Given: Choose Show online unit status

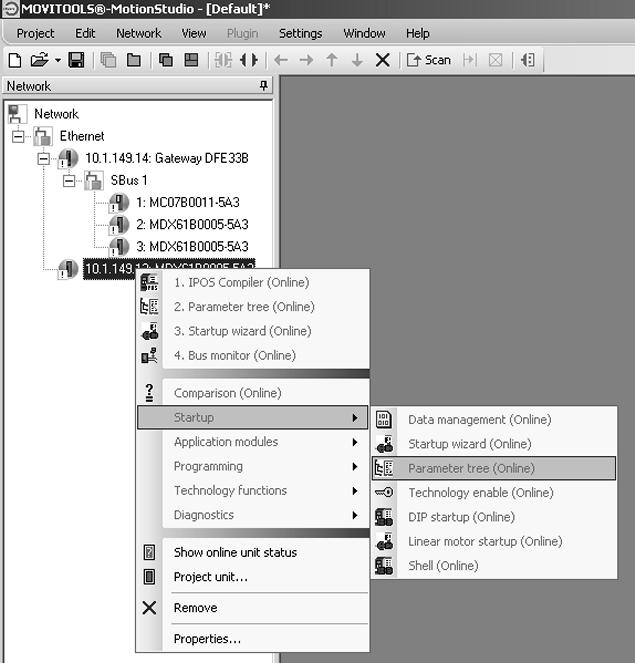Looking at the screenshot, I should [x=235, y=552].
